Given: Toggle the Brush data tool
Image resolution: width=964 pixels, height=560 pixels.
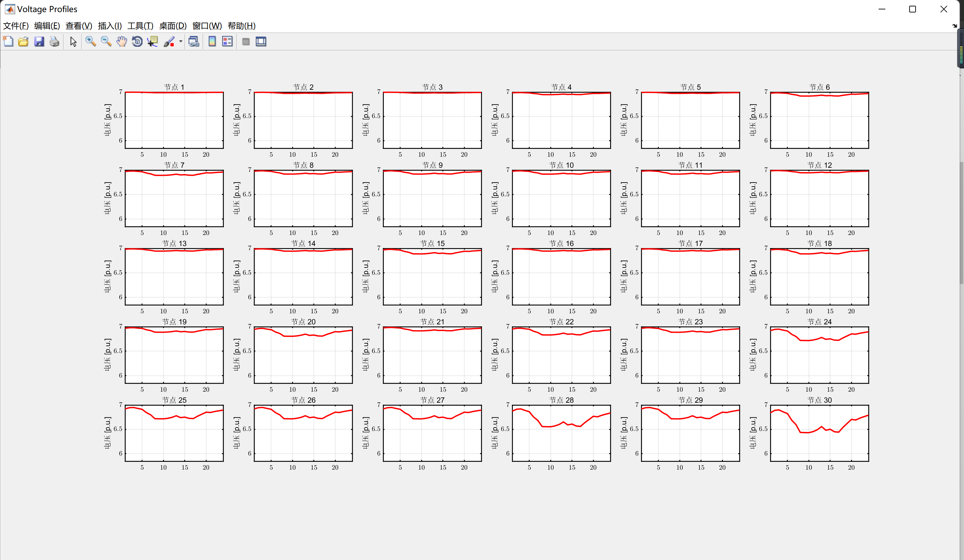Looking at the screenshot, I should pyautogui.click(x=169, y=41).
